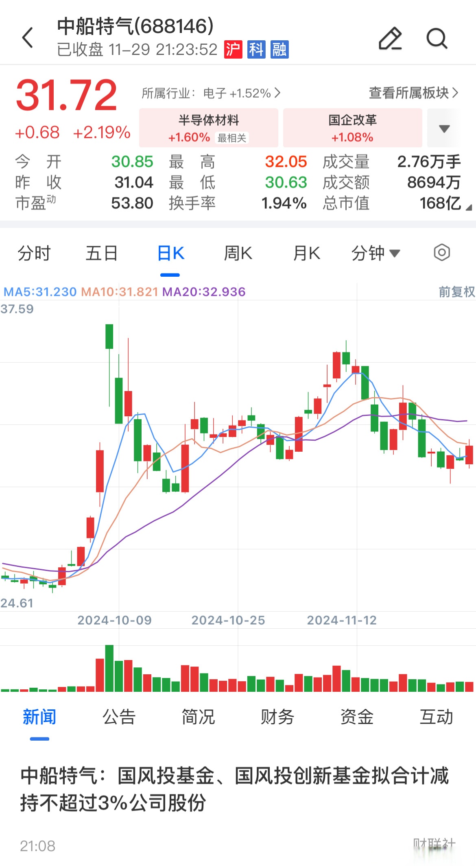
Task: Tap 成交额 value 8694万
Action: tap(434, 182)
